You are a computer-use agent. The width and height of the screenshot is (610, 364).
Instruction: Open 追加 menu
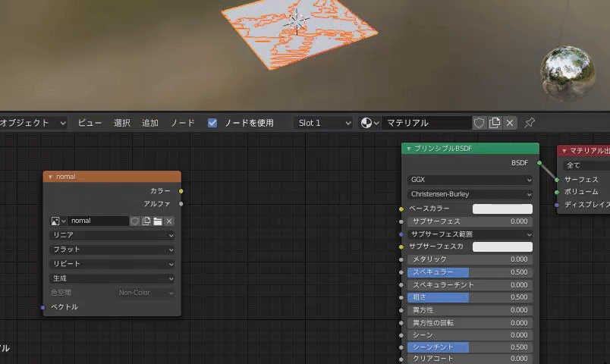(x=150, y=124)
